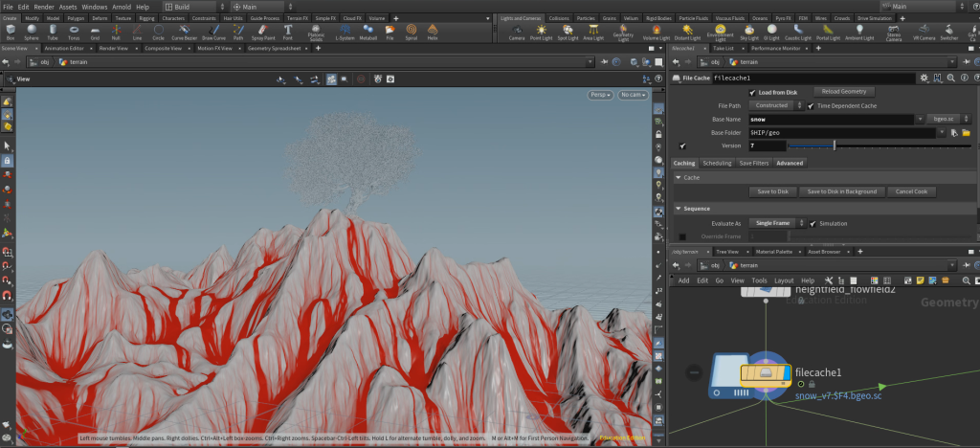This screenshot has height=448, width=980.
Task: Select the Box tool on Create shelf
Action: (10, 32)
